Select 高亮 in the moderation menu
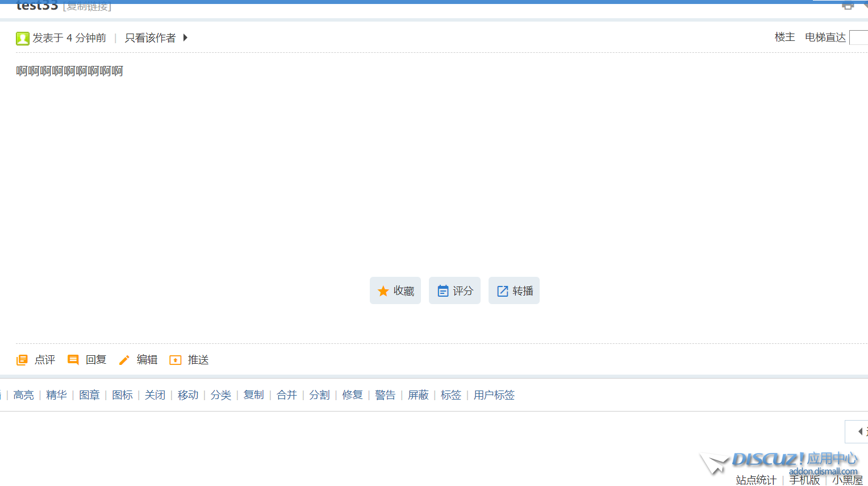The image size is (868, 486). pyautogui.click(x=24, y=395)
